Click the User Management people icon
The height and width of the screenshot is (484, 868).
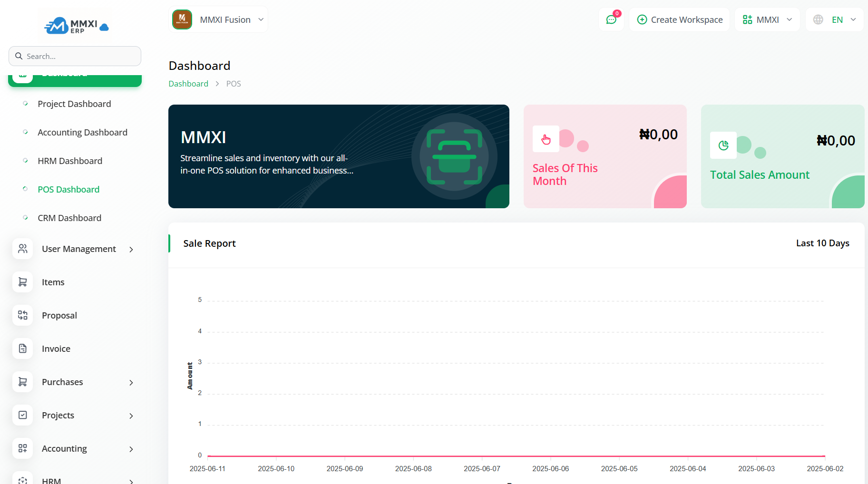pos(22,249)
